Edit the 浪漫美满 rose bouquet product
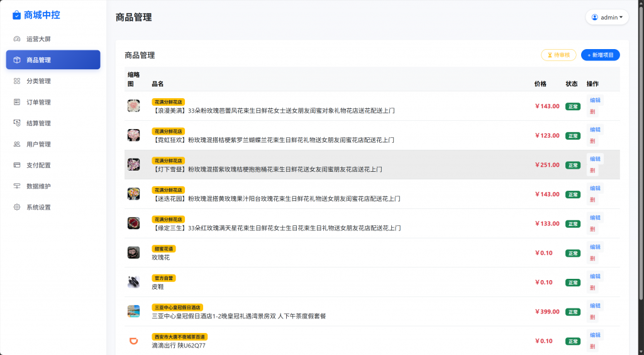 click(x=595, y=100)
